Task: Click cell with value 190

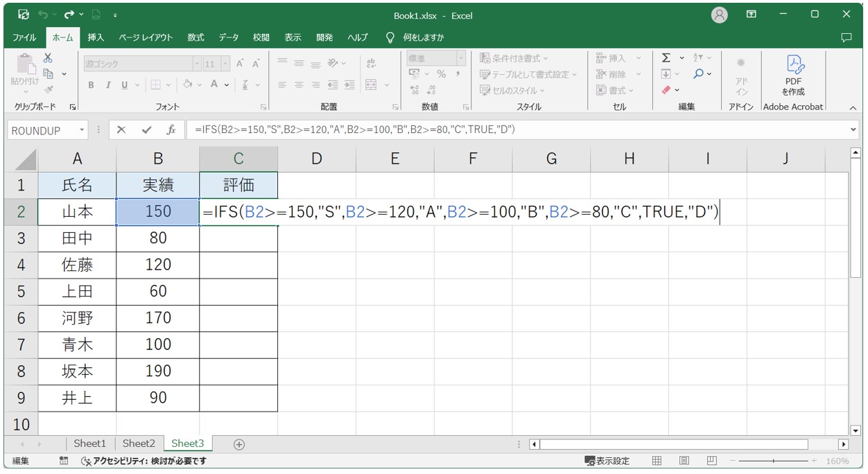Action: pyautogui.click(x=158, y=371)
